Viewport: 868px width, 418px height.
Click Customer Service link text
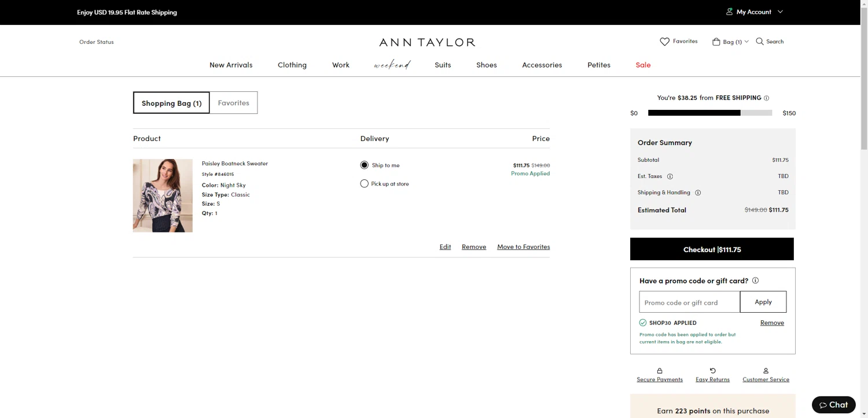tap(766, 379)
